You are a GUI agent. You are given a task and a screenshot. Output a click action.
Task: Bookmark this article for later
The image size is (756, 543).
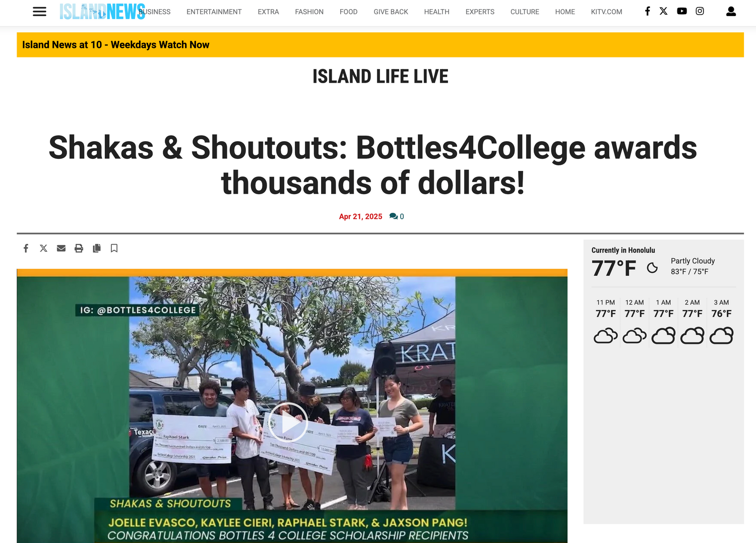point(114,248)
